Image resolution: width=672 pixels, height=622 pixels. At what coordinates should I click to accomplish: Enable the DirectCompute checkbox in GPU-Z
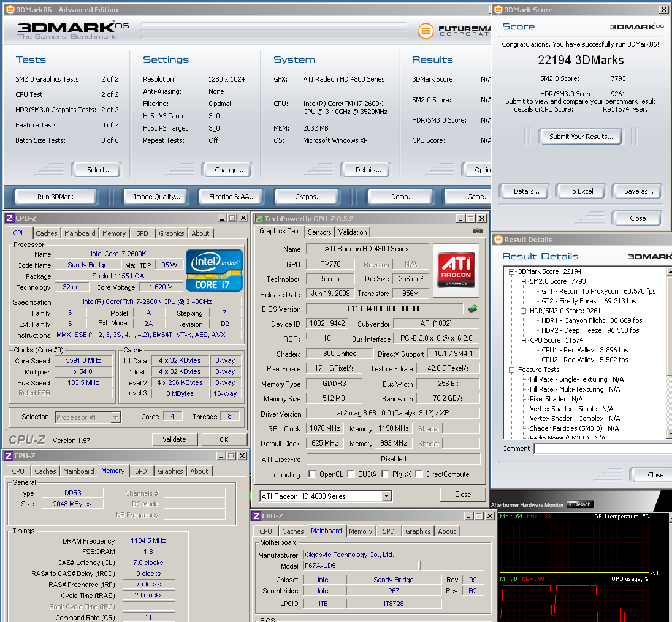[x=419, y=474]
